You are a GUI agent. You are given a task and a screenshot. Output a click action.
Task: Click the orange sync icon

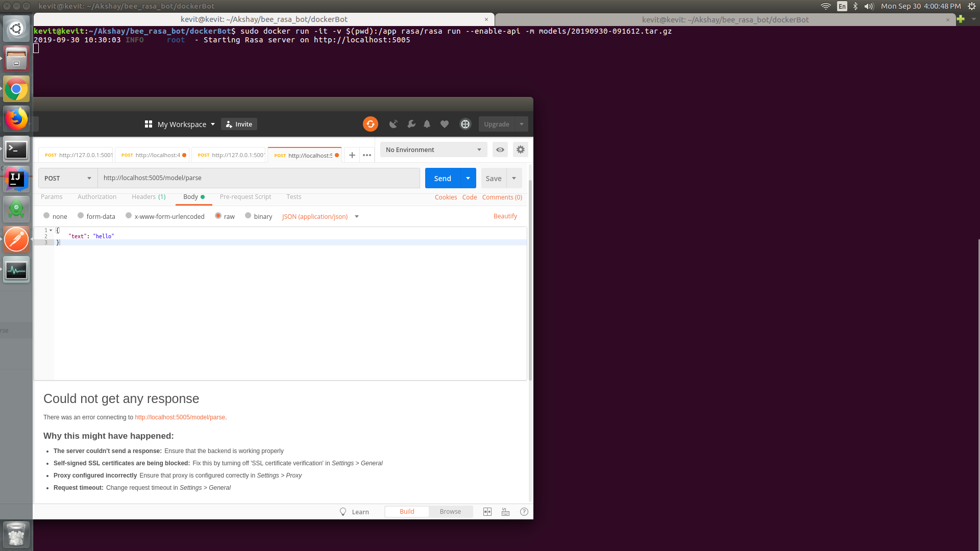[x=370, y=124]
